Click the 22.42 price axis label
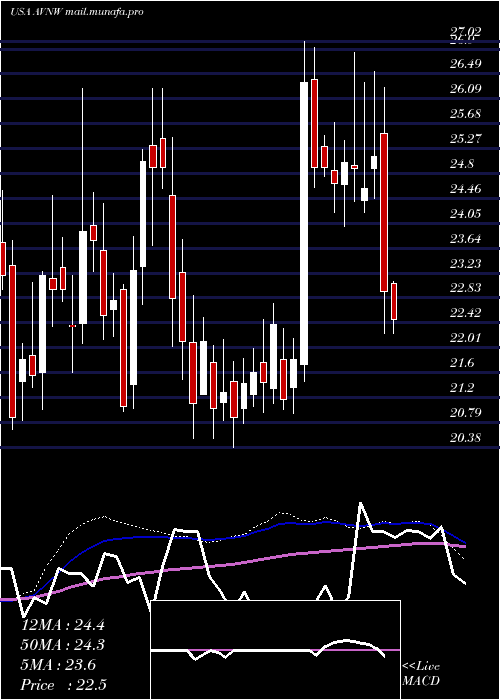Viewport: 500px width, 700px height. [465, 313]
